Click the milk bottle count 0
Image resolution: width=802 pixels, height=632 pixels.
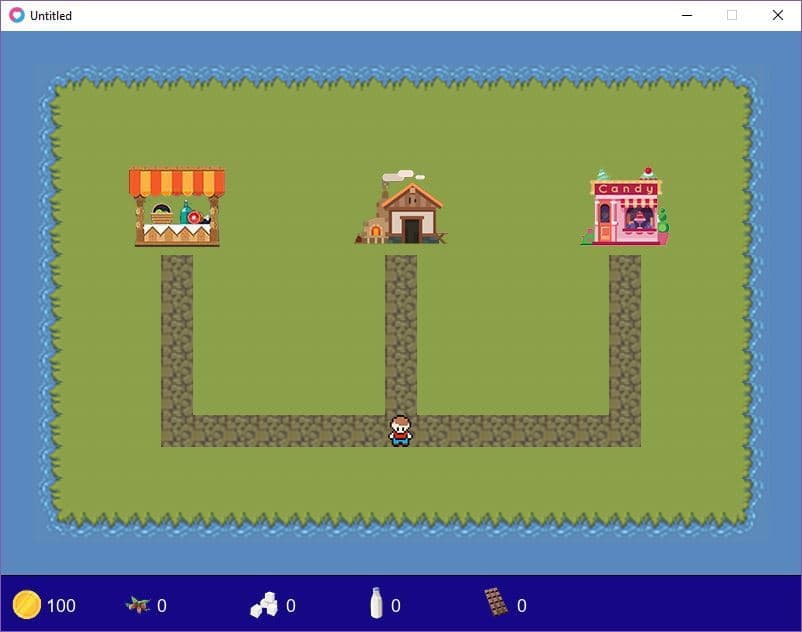395,605
